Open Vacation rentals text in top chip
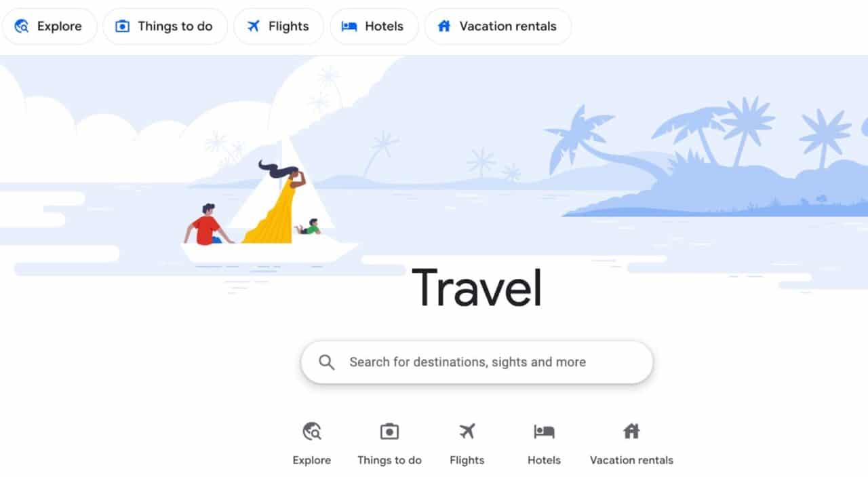Screen dimensions: 868x477 (508, 26)
